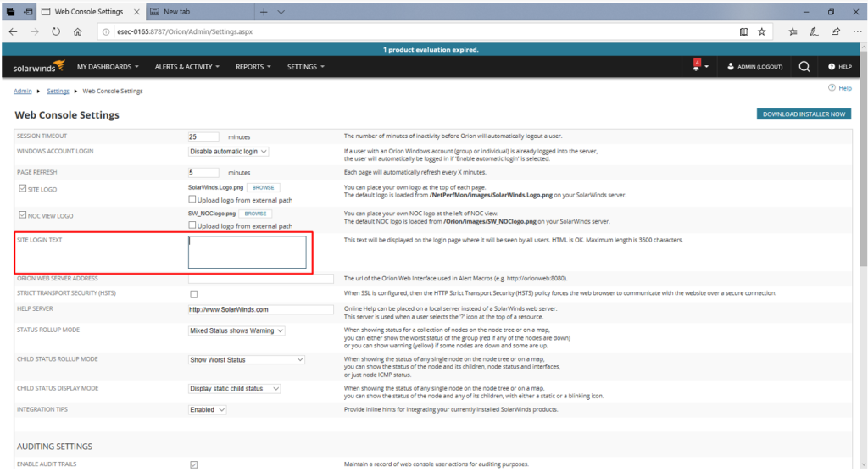Open the favorites hub icon
868x472 pixels.
click(x=793, y=31)
